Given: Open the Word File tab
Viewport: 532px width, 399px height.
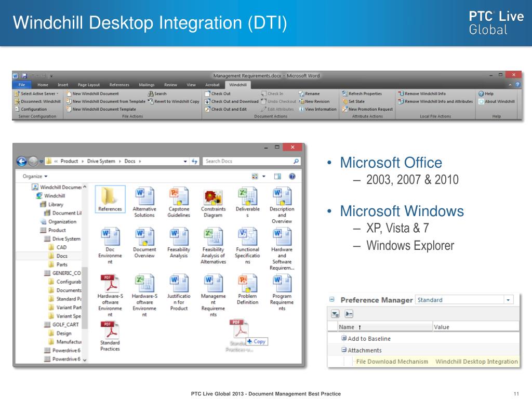Looking at the screenshot, I should [22, 85].
